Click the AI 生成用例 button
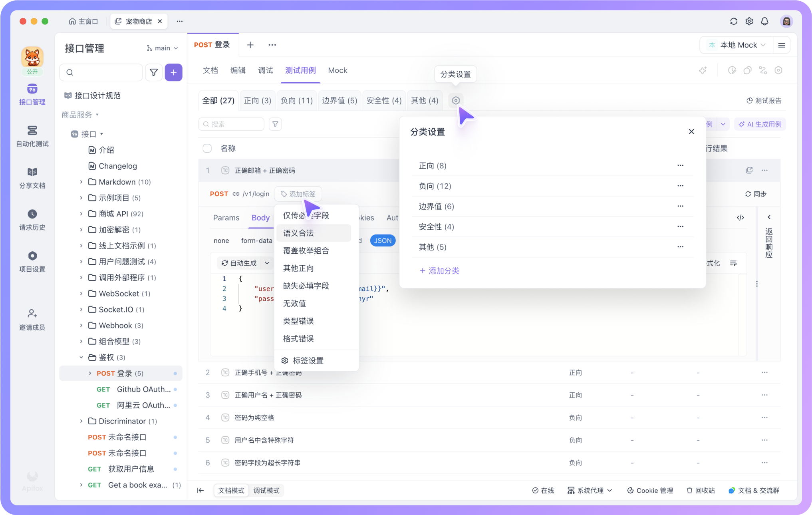812x515 pixels. coord(760,124)
